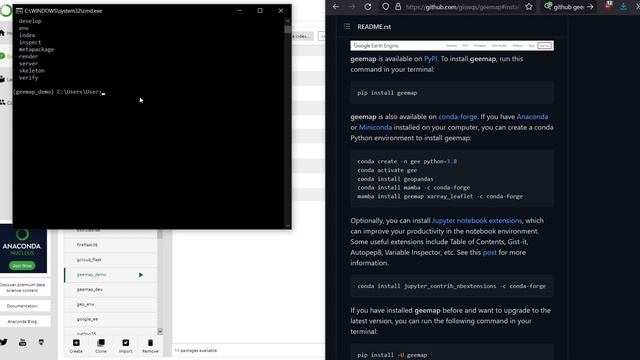The width and height of the screenshot is (640, 360).
Task: Go back in the browser
Action: (x=336, y=7)
